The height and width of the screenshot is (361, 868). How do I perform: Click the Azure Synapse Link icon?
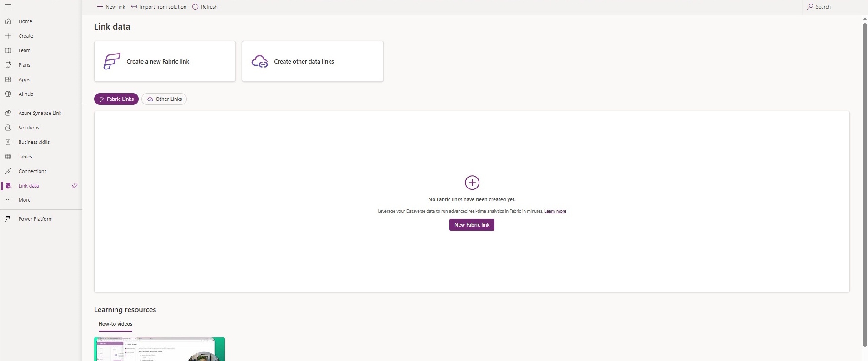click(x=8, y=113)
